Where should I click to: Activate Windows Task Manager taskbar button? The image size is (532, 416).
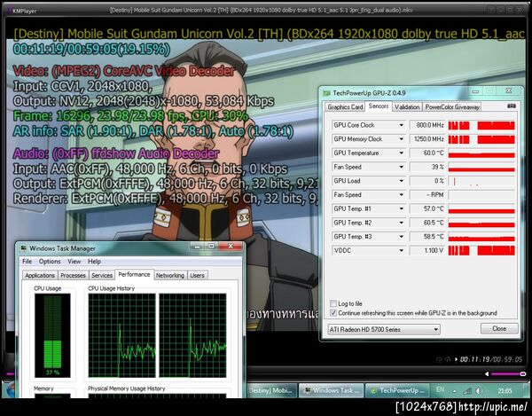[331, 390]
